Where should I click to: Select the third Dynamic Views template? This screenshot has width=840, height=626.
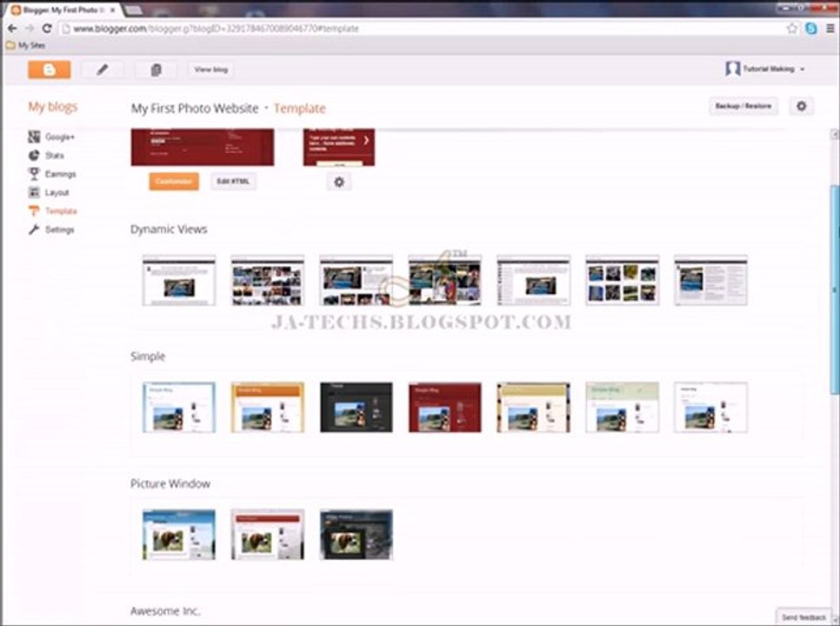coord(357,281)
